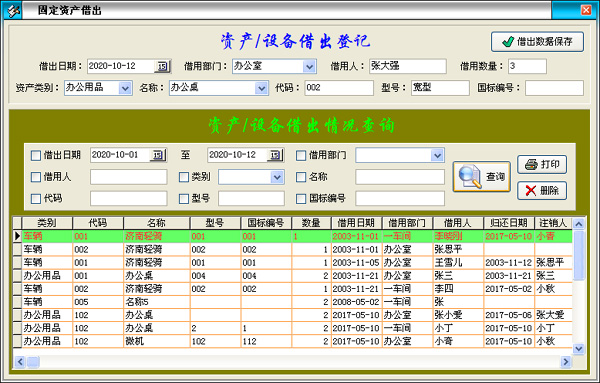The image size is (600, 383).
Task: Click the query 国标编号 text field
Action: point(400,199)
